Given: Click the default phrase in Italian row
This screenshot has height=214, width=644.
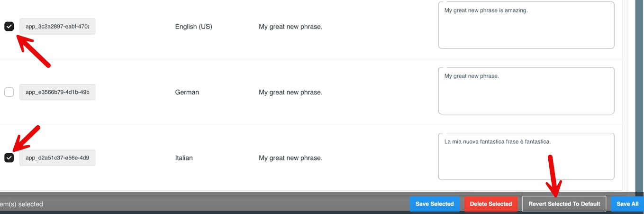Looking at the screenshot, I should (290, 158).
